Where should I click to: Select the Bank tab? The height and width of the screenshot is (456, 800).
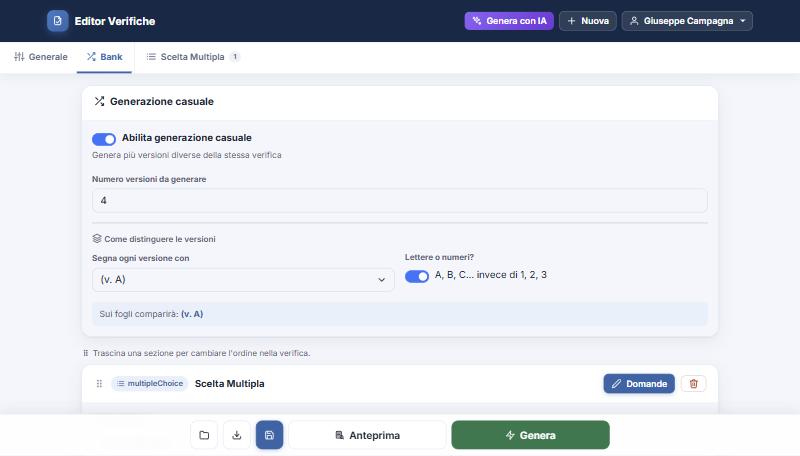pyautogui.click(x=104, y=57)
